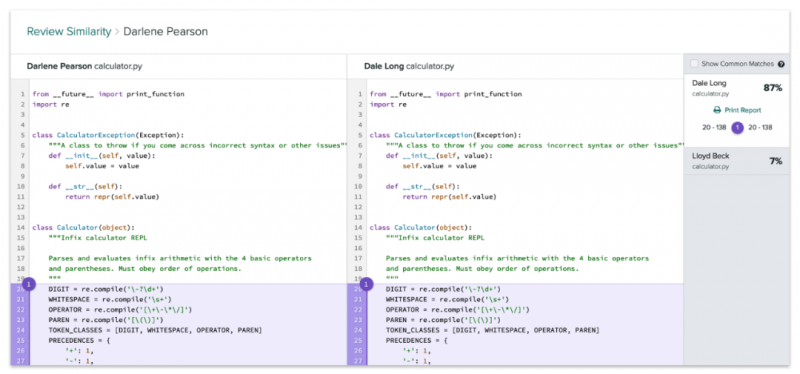Click the OPERATOR = re.compile line in Darlene Pearson's pane
Screen dimensions: 800x374
pos(120,310)
